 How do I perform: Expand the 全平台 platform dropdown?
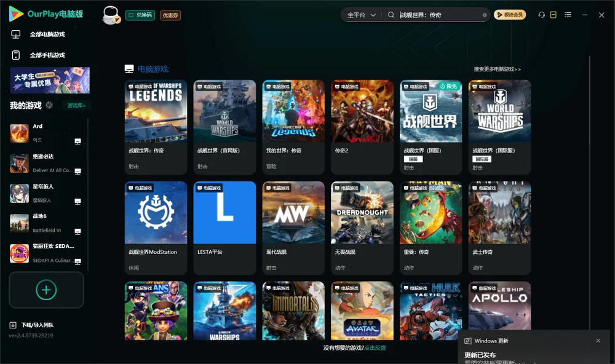(x=361, y=15)
